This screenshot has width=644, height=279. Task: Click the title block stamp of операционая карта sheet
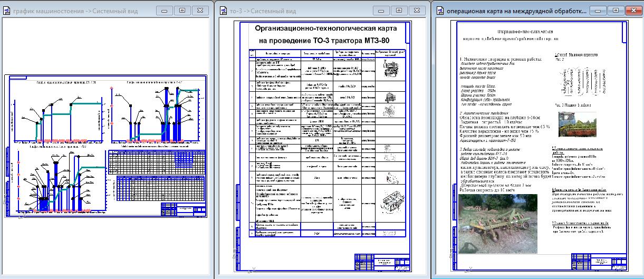(x=600, y=262)
